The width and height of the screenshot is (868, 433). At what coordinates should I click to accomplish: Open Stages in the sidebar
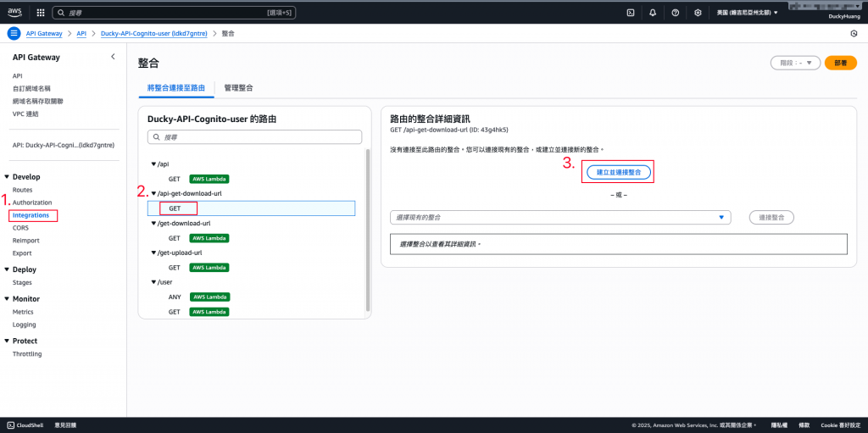click(22, 282)
